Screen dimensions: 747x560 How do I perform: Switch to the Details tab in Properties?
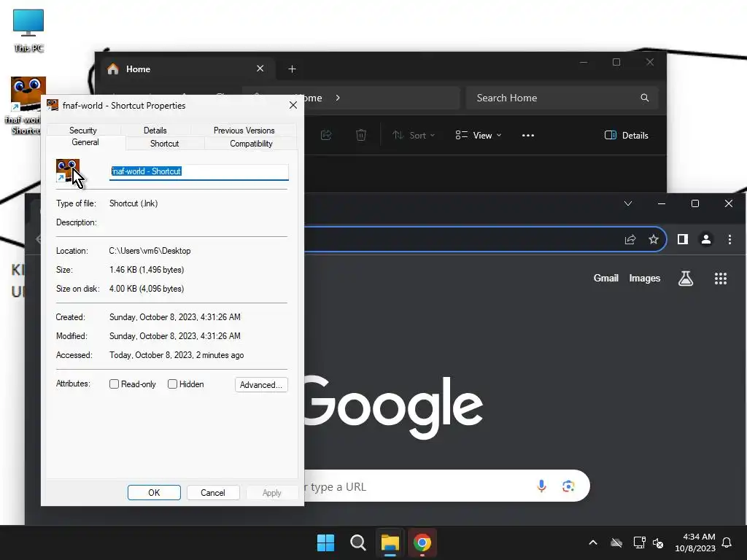tap(155, 130)
